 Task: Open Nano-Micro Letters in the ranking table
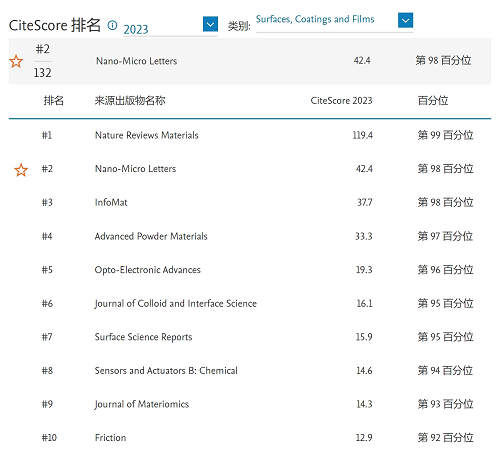click(x=135, y=169)
